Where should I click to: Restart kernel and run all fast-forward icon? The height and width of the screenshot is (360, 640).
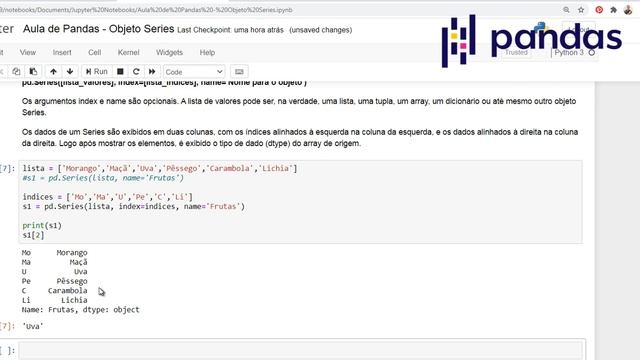(x=152, y=71)
